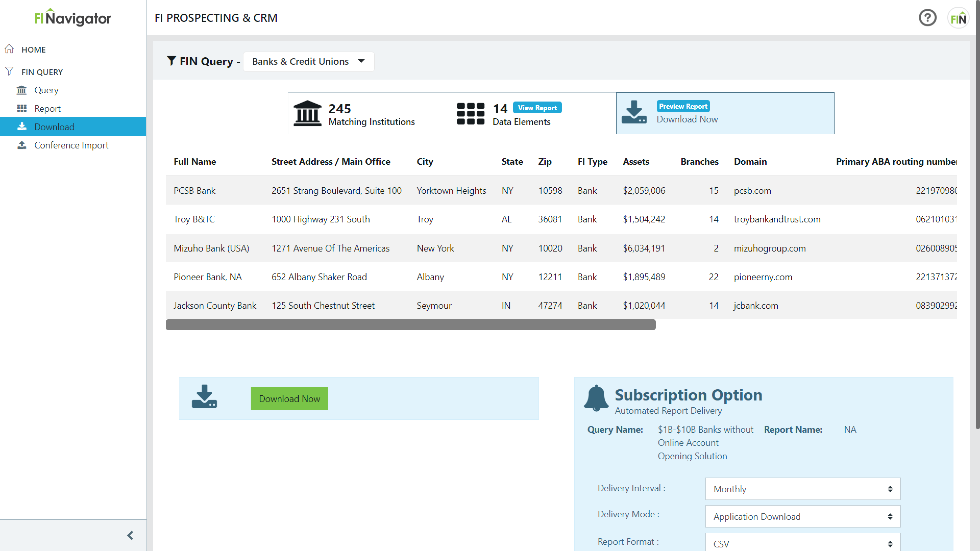Open the Banks & Credit Unions dropdown
The height and width of the screenshot is (551, 980).
pos(309,61)
